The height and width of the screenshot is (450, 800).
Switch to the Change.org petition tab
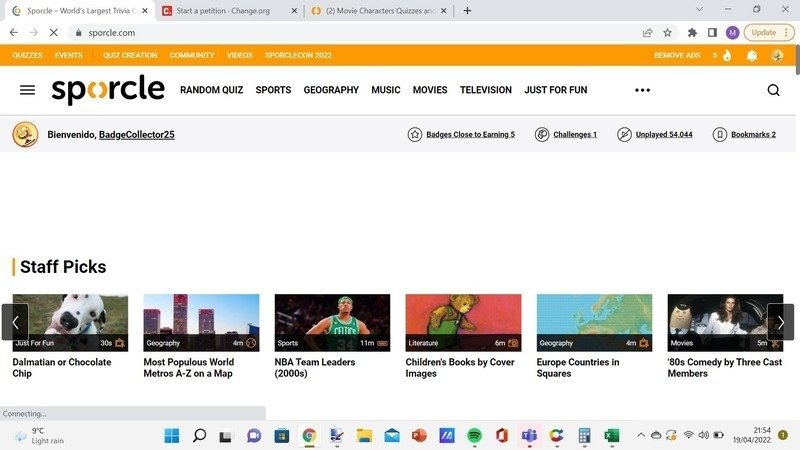point(225,10)
